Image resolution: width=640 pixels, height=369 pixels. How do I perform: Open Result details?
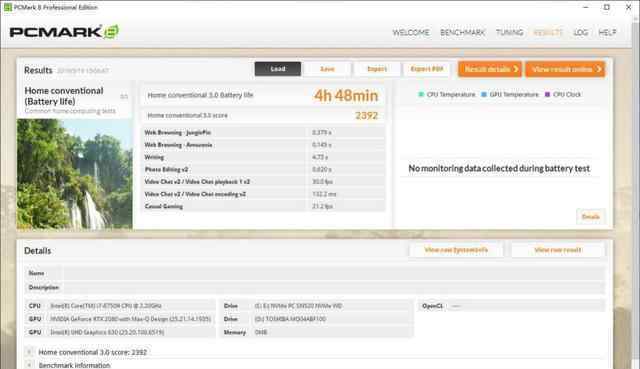490,69
